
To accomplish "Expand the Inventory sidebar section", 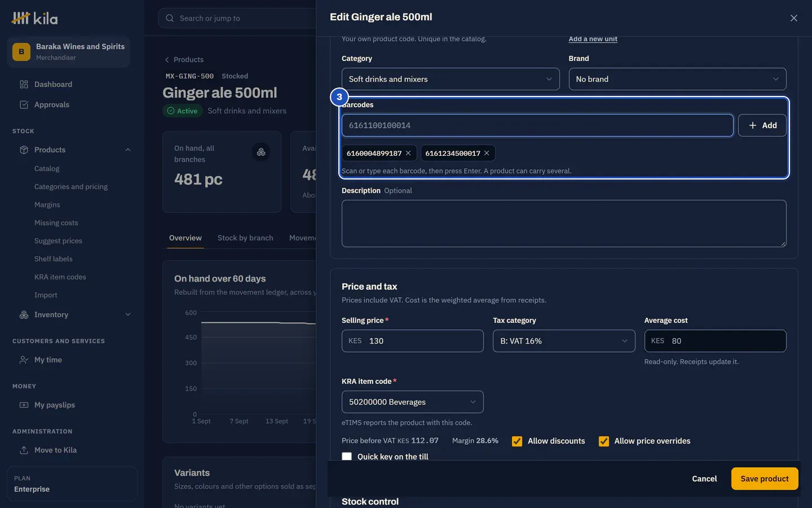I will pos(128,314).
